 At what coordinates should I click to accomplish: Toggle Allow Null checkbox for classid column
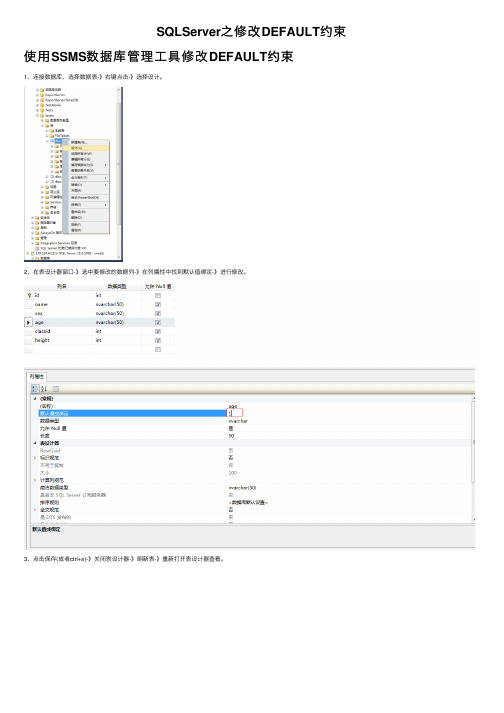[158, 331]
